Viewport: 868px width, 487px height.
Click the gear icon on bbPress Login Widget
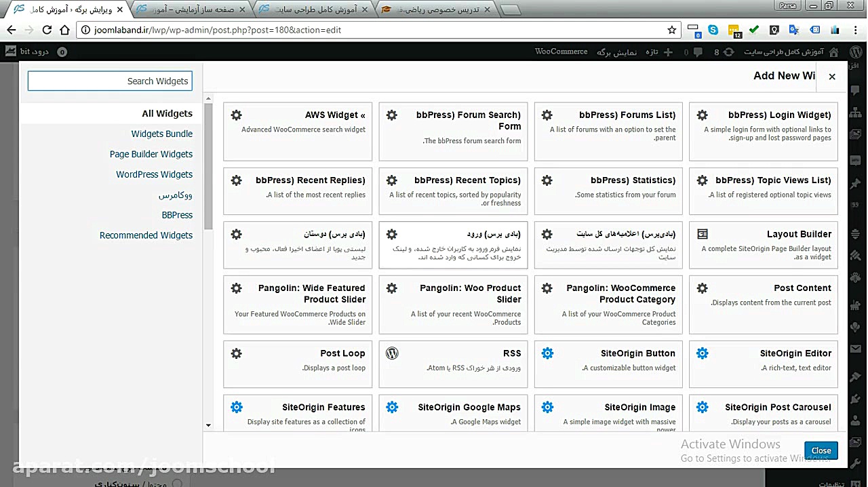click(703, 115)
